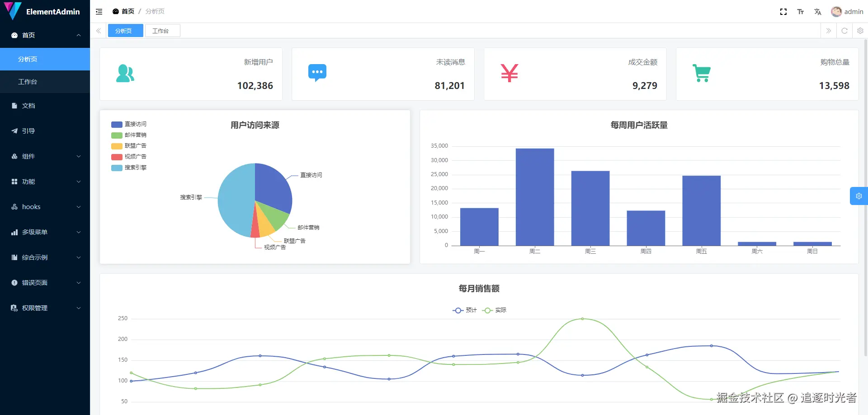Image resolution: width=868 pixels, height=415 pixels.
Task: Click the admin avatar image
Action: coord(836,12)
